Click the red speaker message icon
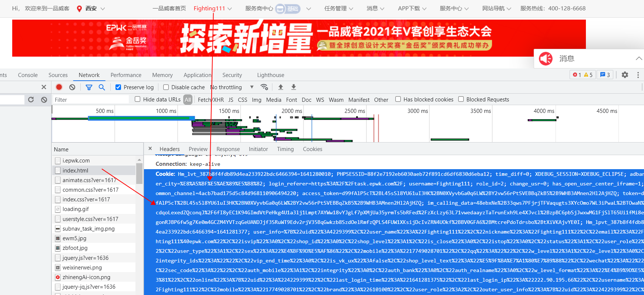This screenshot has width=644, height=295. (x=546, y=58)
